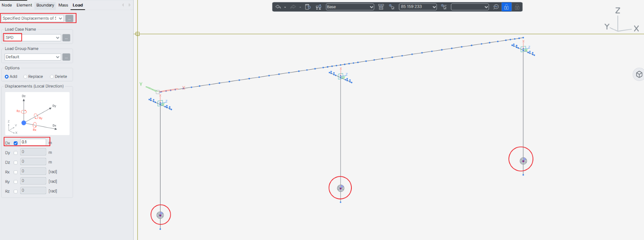The image size is (644, 240).
Task: Click the yellow origin marker square
Action: click(x=138, y=34)
